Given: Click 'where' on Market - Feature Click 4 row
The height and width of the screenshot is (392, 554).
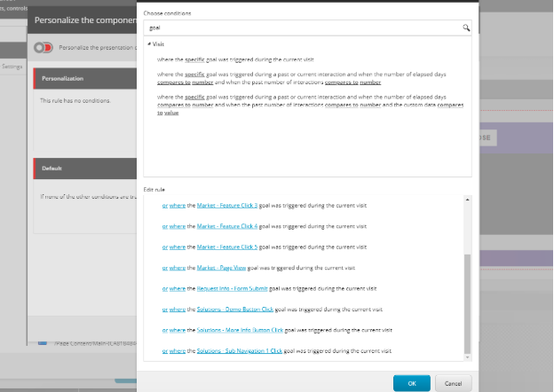Looking at the screenshot, I should [178, 226].
